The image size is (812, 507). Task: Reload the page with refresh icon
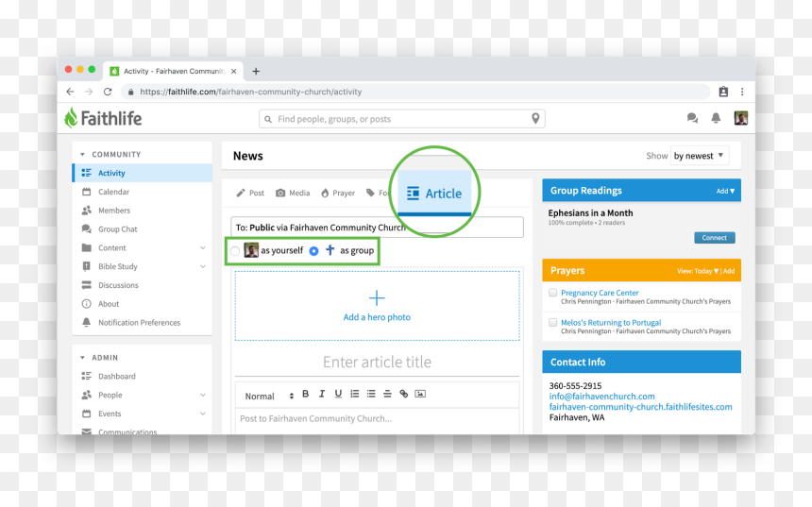pyautogui.click(x=108, y=92)
